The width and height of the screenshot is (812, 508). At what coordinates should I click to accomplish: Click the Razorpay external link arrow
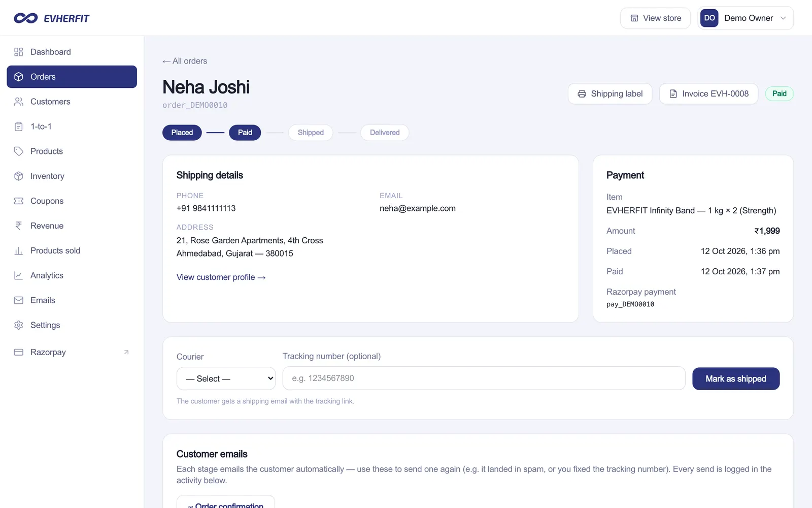point(126,352)
